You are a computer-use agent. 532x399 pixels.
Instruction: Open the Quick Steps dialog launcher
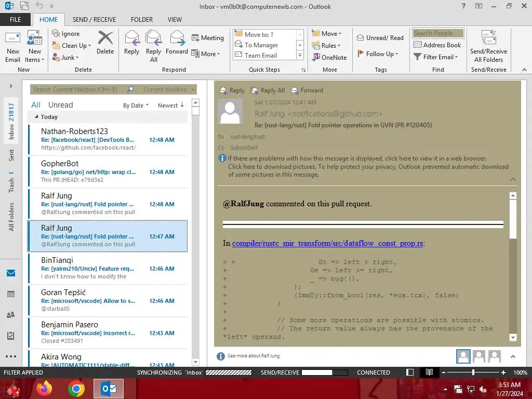point(303,70)
